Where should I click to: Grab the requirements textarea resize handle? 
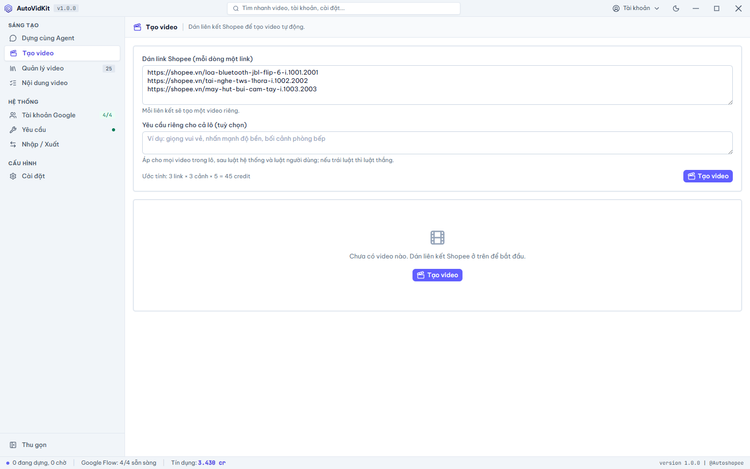coord(730,152)
